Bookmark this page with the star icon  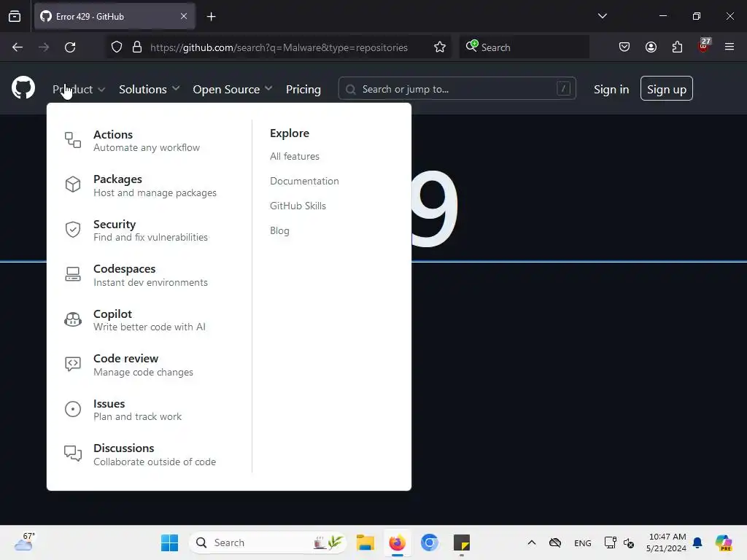click(x=440, y=47)
